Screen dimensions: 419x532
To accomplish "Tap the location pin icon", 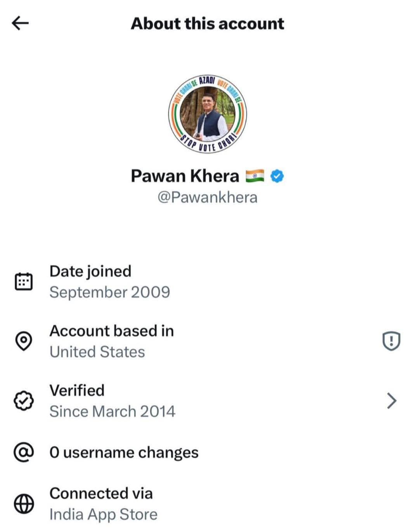I will [24, 341].
